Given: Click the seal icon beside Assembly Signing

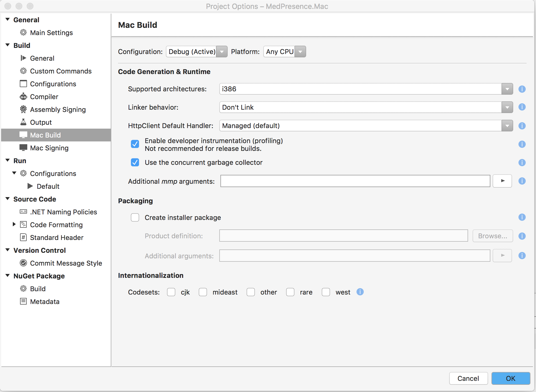Looking at the screenshot, I should [x=23, y=109].
